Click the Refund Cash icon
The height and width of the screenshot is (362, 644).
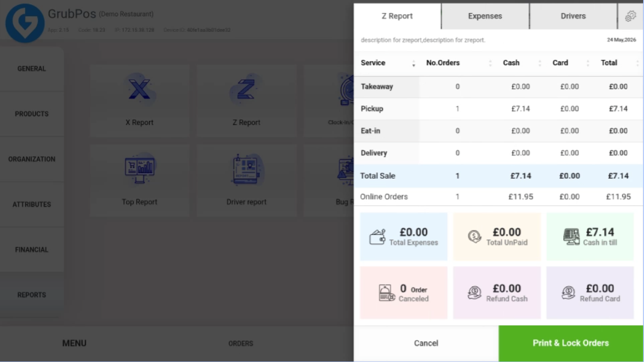(x=475, y=293)
